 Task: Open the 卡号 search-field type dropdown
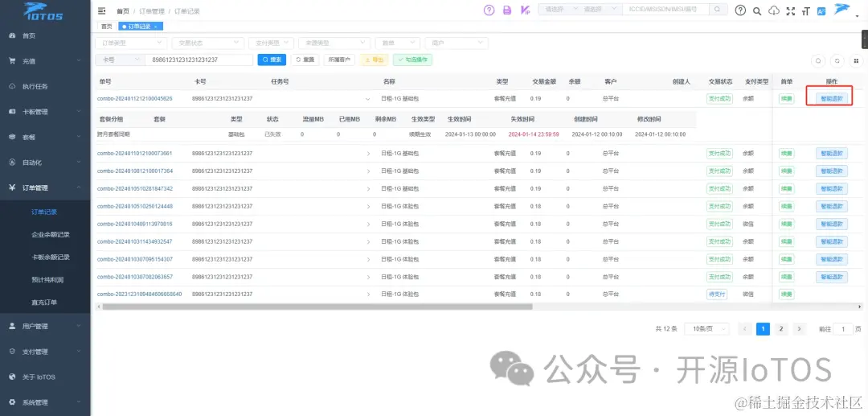pos(120,60)
